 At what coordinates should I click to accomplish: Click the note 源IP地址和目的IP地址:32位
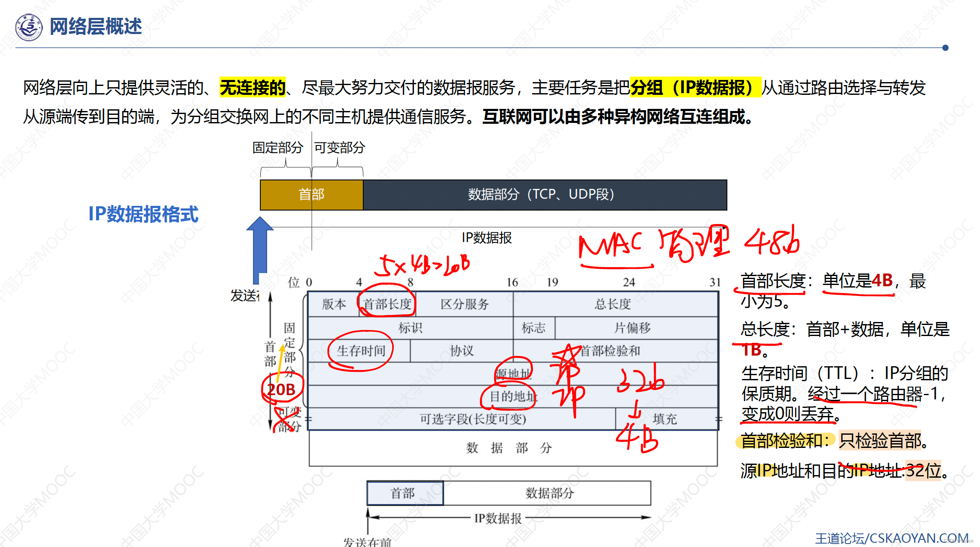coord(844,470)
